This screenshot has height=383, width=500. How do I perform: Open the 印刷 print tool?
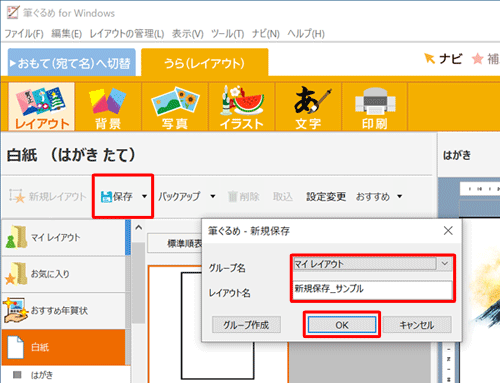click(x=375, y=107)
